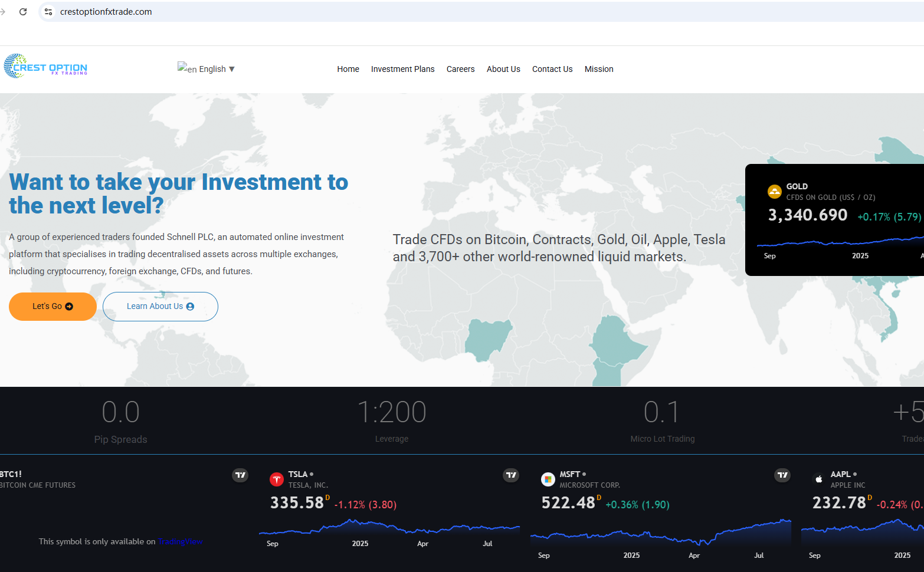Click the TradingView logo in the BTC1! widget
924x572 pixels.
(x=240, y=475)
